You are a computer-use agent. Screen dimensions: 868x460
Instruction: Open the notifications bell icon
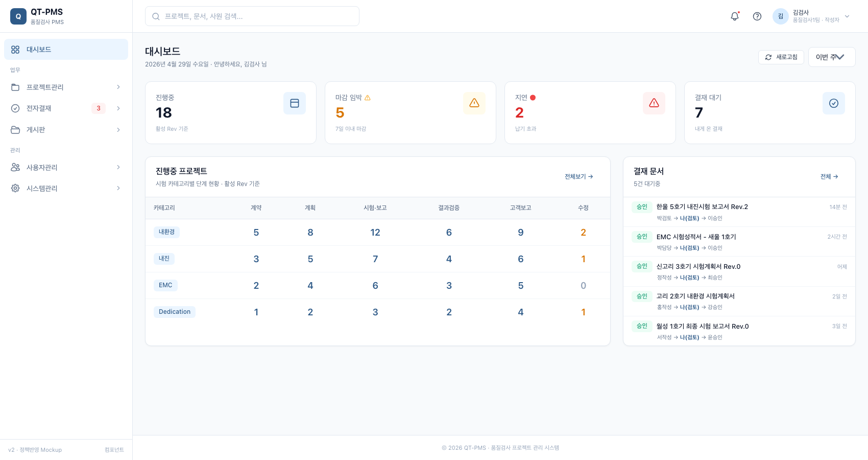click(735, 16)
